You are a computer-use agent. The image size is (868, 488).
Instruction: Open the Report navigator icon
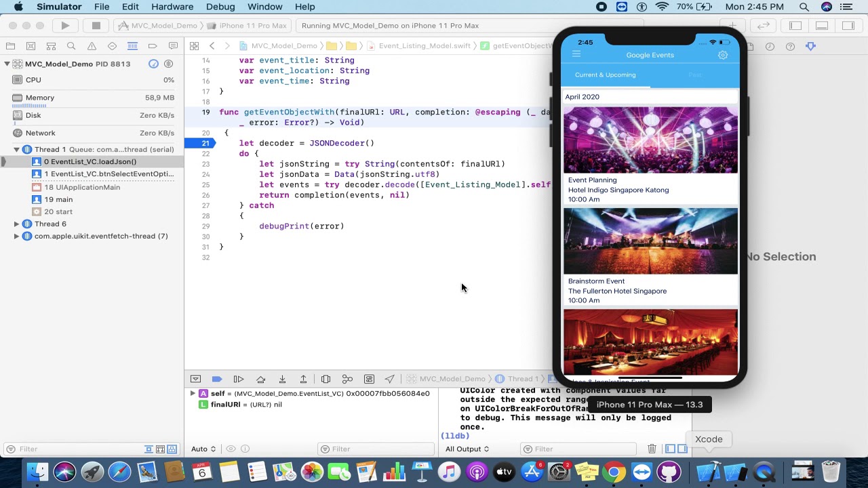(173, 46)
